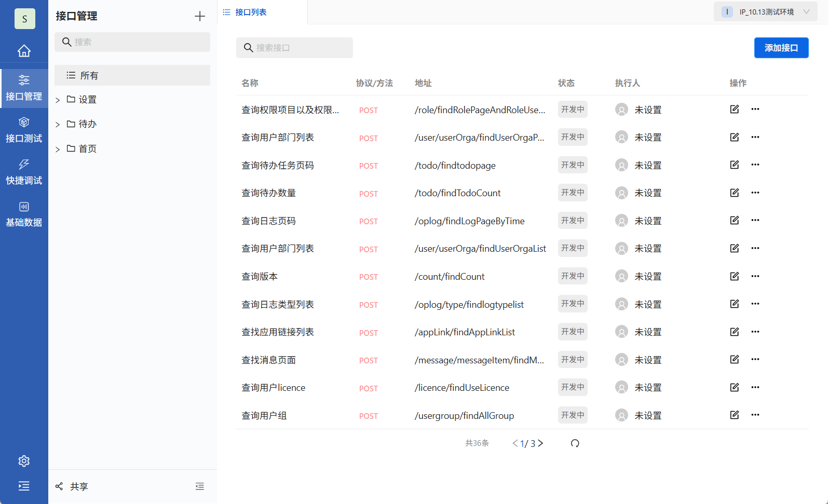Click the S workspace avatar
Viewport: 828px width, 504px height.
coord(24,19)
